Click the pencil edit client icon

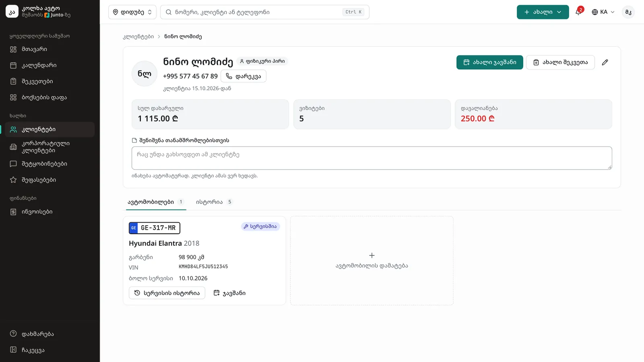click(x=605, y=62)
